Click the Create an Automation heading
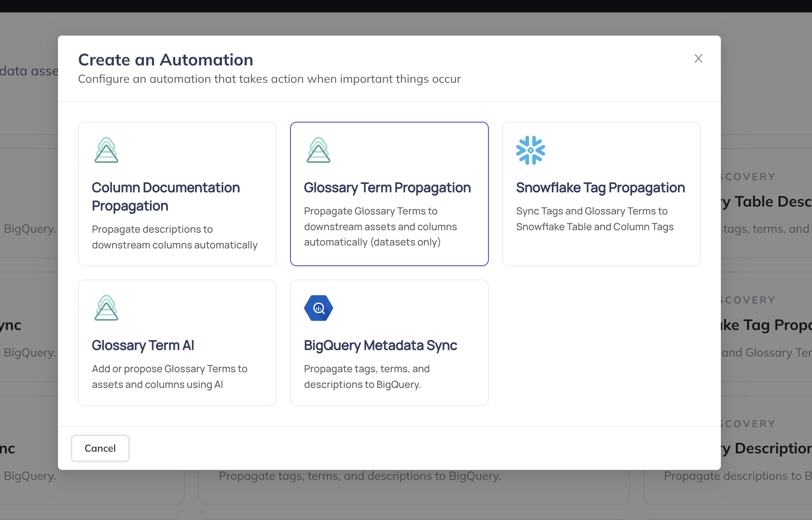Screen dimensions: 812x520 pos(165,60)
